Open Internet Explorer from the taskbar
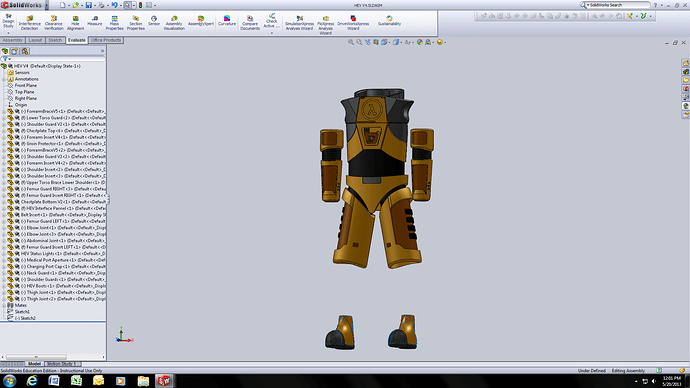The width and height of the screenshot is (690, 388). pos(32,381)
